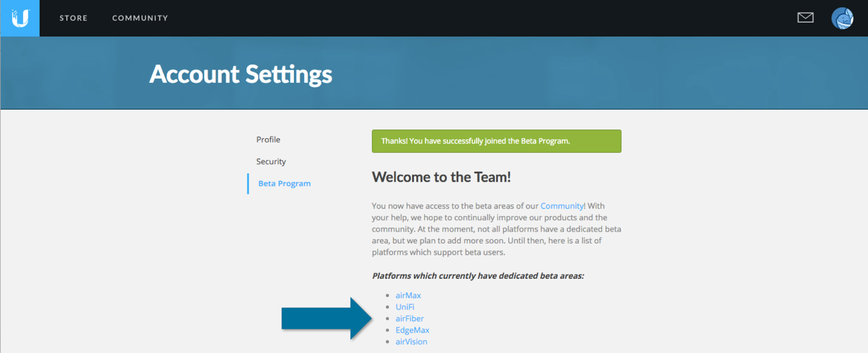Open the airMax beta area link

pyautogui.click(x=408, y=296)
